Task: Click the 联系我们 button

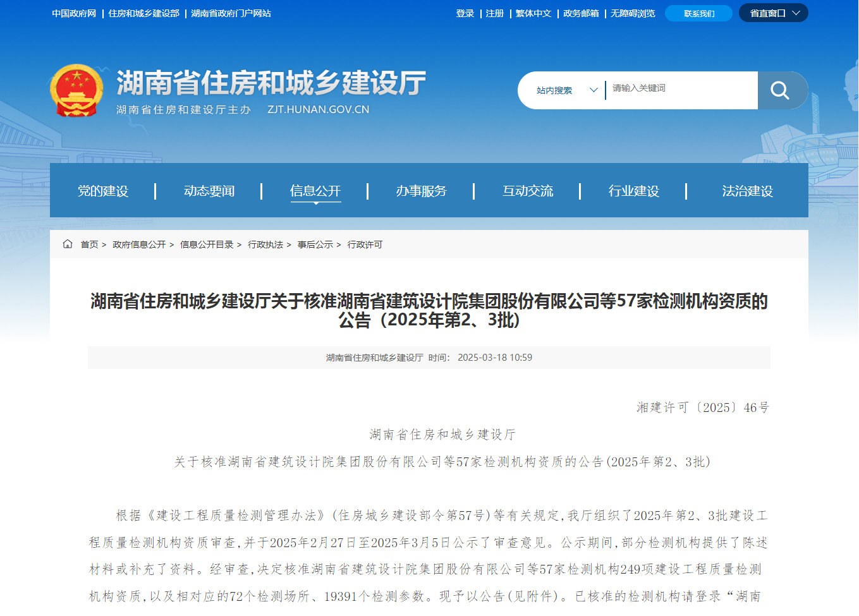Action: coord(699,13)
